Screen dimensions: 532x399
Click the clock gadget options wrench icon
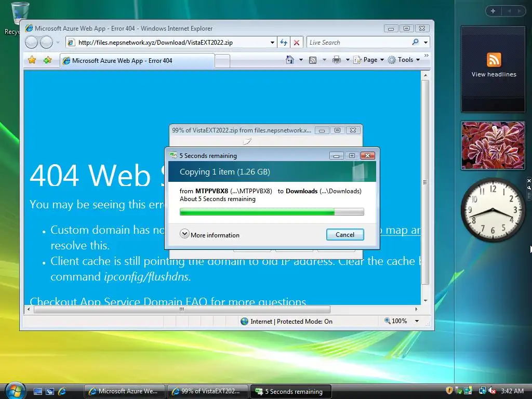[528, 187]
